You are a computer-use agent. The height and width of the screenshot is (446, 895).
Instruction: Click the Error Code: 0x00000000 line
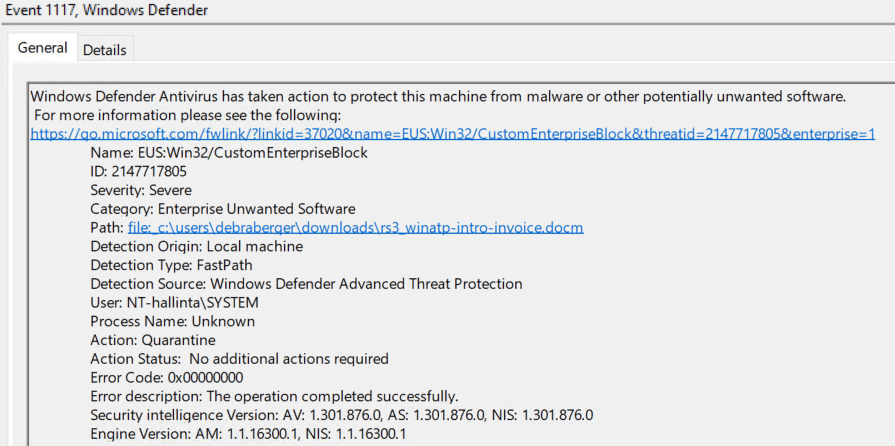pos(165,378)
